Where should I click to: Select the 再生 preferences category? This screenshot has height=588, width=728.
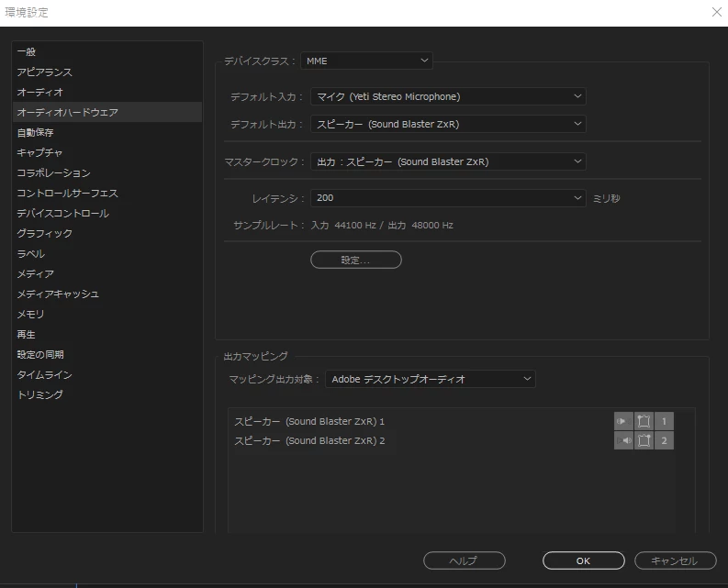click(x=107, y=334)
